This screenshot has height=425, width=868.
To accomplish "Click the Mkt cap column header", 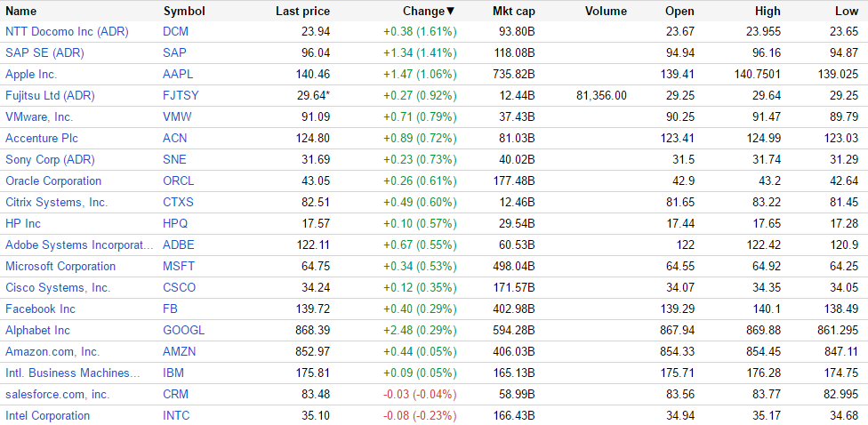I will 514,12.
